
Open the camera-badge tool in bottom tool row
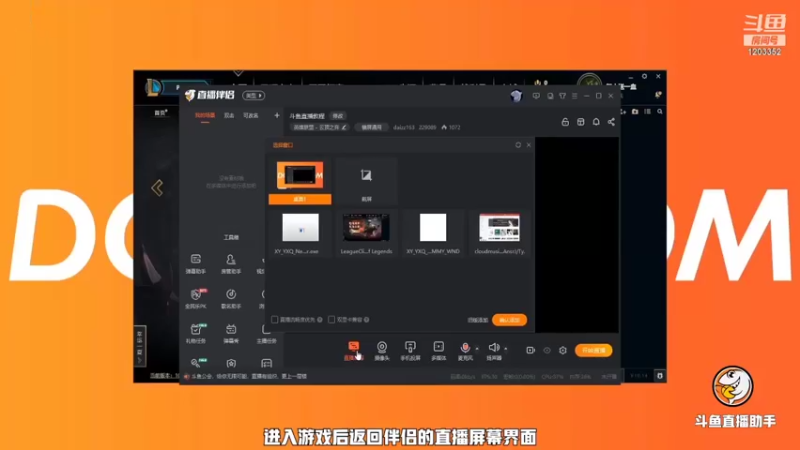point(231,363)
